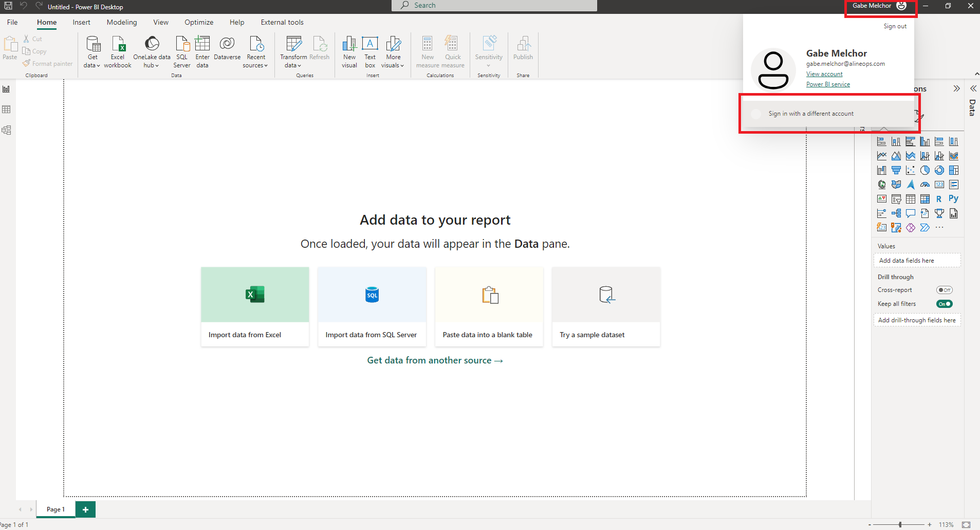Select the Python visual
The width and height of the screenshot is (980, 530).
pyautogui.click(x=954, y=199)
